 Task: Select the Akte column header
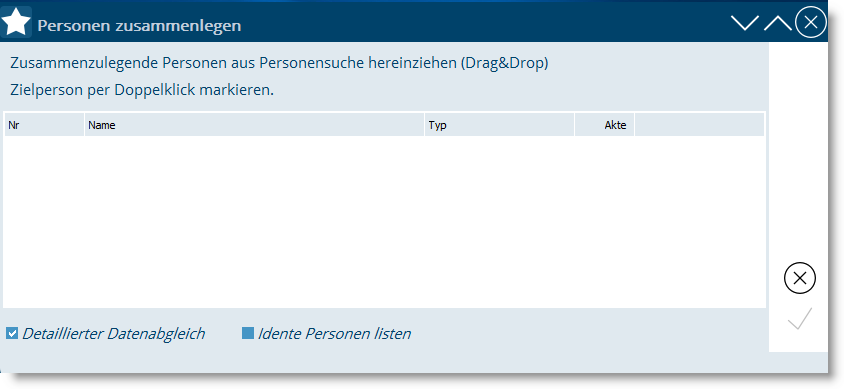coord(604,125)
